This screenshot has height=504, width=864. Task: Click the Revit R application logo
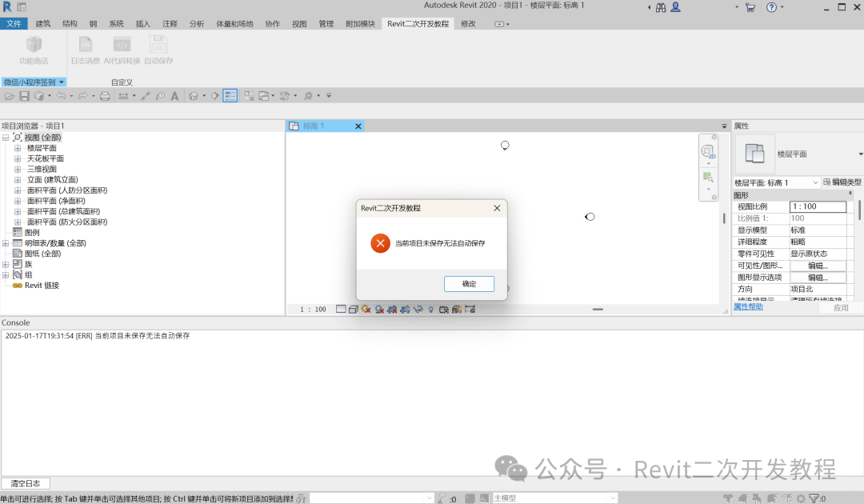[7, 6]
